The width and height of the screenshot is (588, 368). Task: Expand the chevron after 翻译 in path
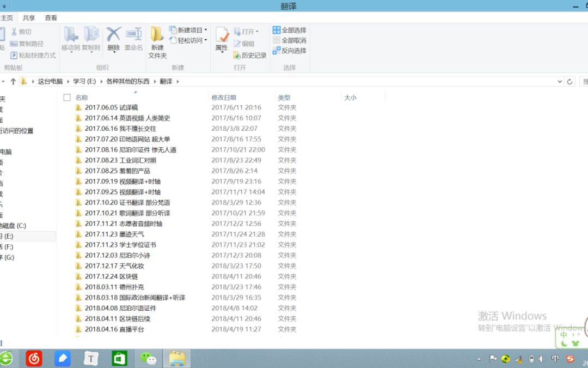coord(177,81)
